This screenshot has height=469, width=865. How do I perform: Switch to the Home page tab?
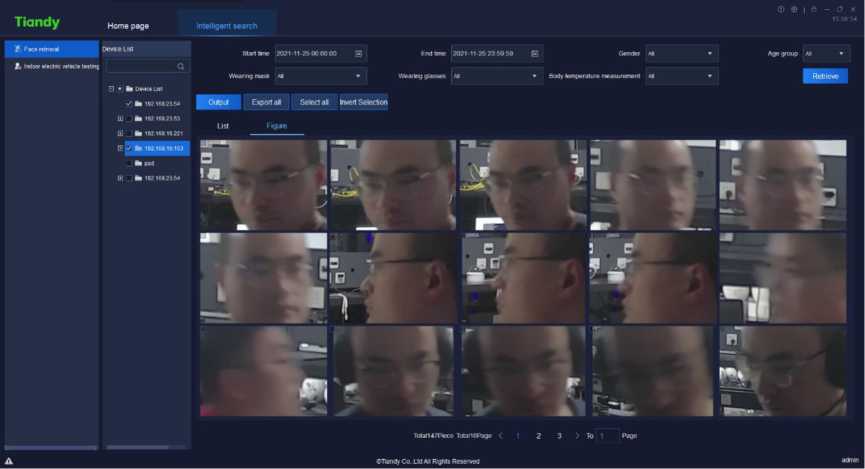coord(128,25)
